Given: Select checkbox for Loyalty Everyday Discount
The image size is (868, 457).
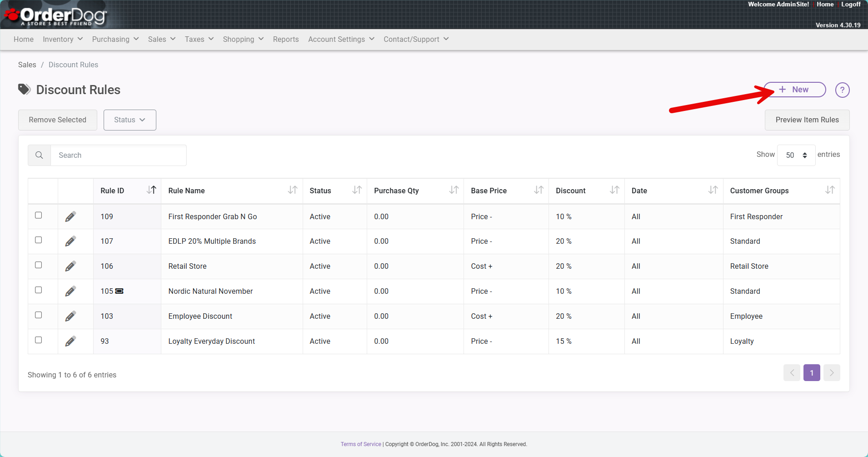Looking at the screenshot, I should point(39,340).
